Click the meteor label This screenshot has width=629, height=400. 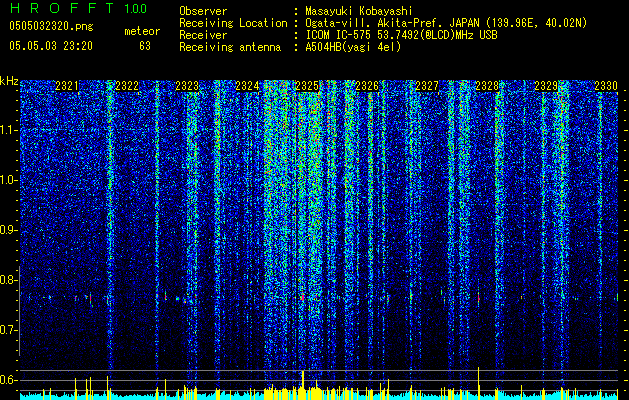[x=142, y=31]
